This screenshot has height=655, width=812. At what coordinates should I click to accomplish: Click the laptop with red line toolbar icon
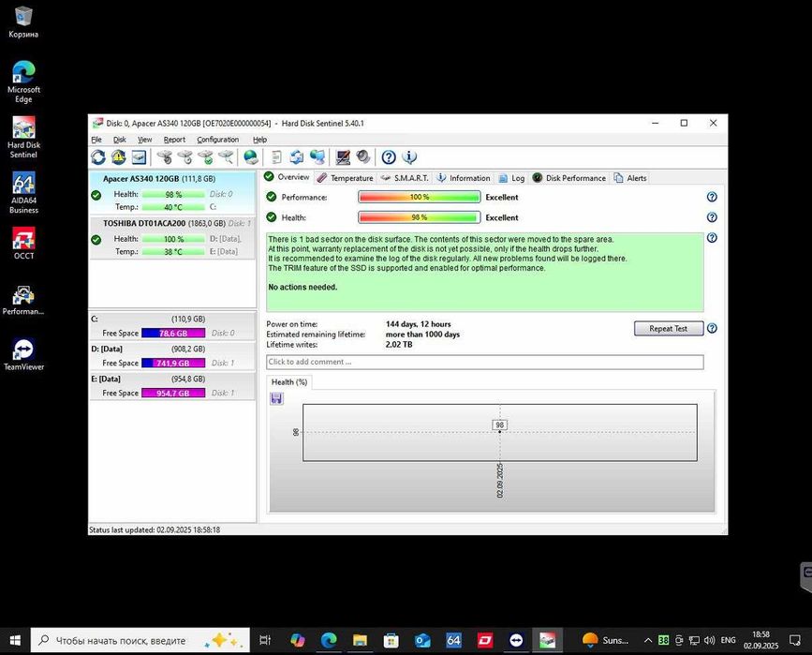(x=343, y=157)
